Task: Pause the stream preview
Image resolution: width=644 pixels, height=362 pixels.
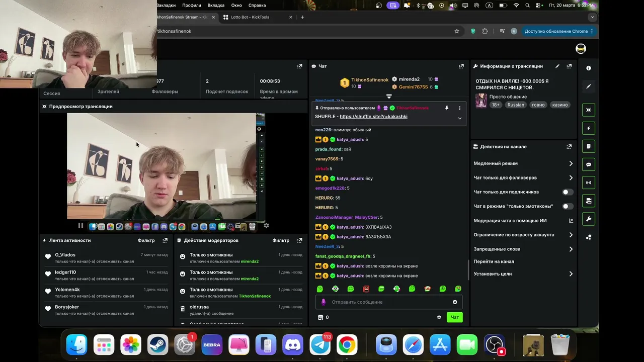Action: tap(80, 226)
